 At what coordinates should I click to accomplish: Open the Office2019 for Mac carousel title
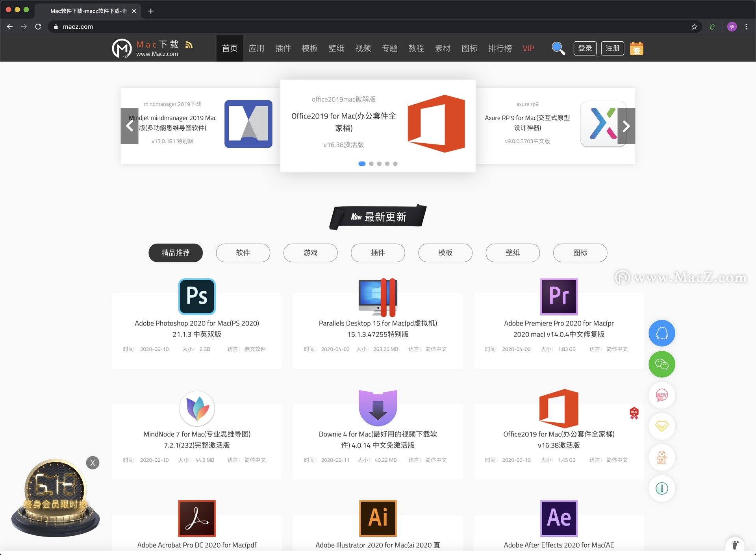click(x=344, y=122)
